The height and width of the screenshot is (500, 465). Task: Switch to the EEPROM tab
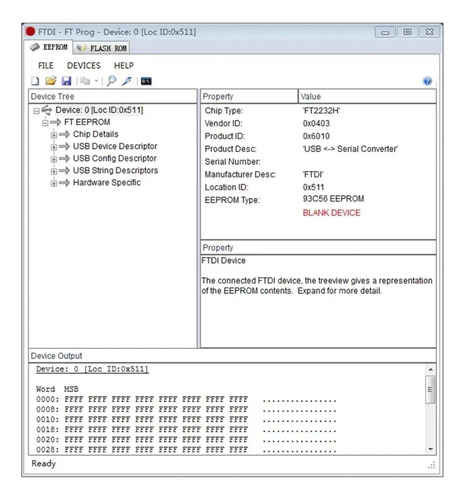coord(49,47)
